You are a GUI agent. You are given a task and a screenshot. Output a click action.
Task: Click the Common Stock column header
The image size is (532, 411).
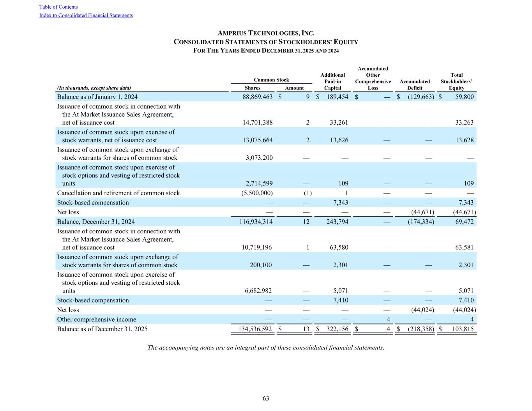(x=271, y=80)
